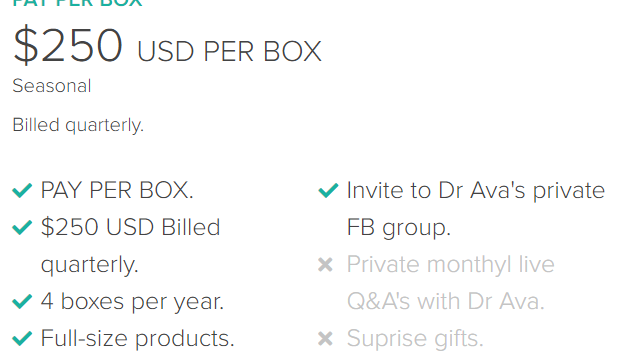Click the Full-size products feature text
The image size is (632, 360).
(137, 339)
